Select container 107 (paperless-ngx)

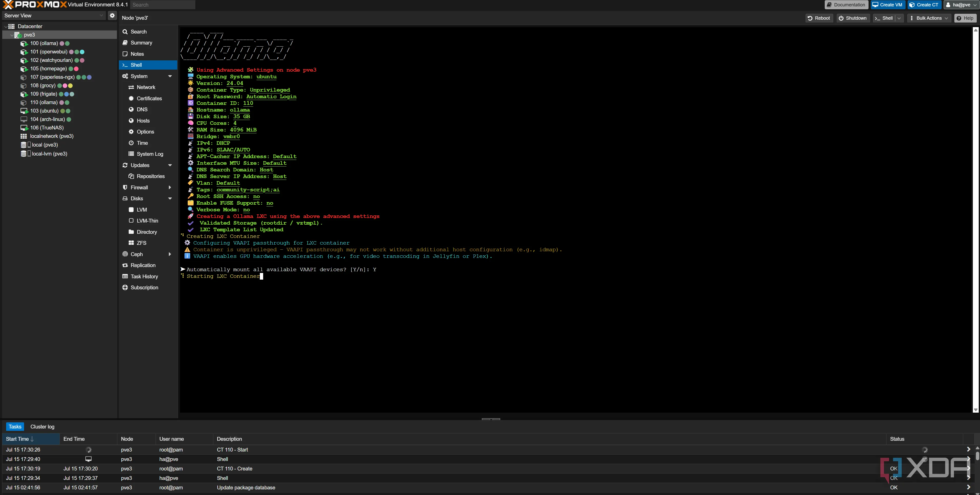(52, 77)
